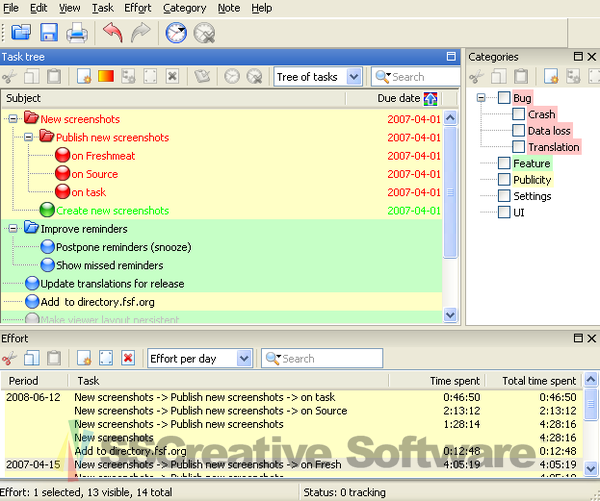
Task: Cut category in Categories toolbar
Action: coord(476,77)
